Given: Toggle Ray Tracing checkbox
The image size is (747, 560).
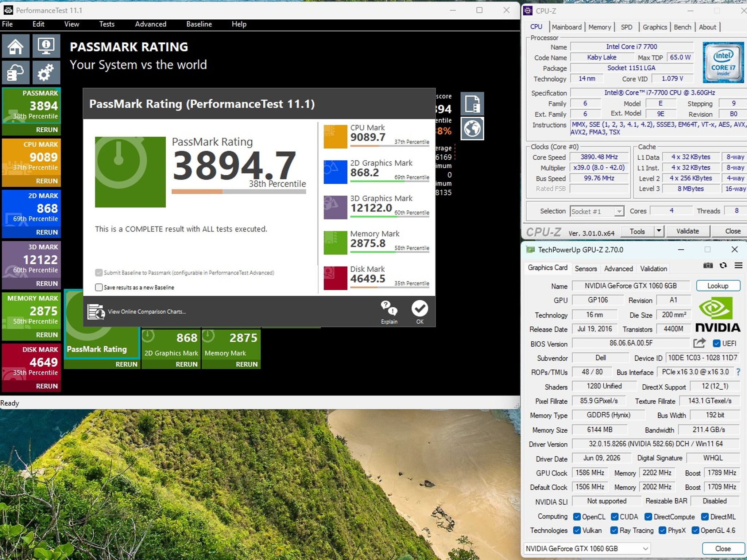Looking at the screenshot, I should 614,530.
